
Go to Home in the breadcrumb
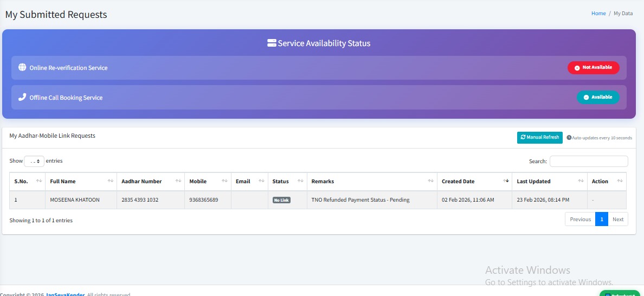[x=598, y=14]
